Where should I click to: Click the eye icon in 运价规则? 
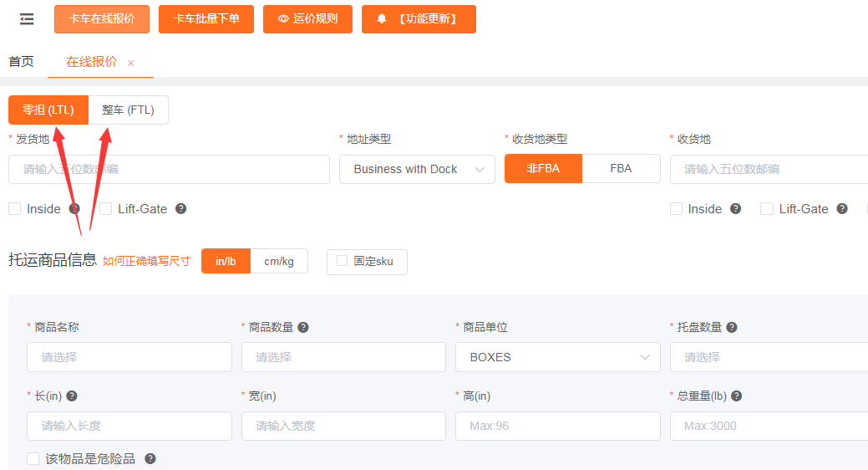(283, 19)
